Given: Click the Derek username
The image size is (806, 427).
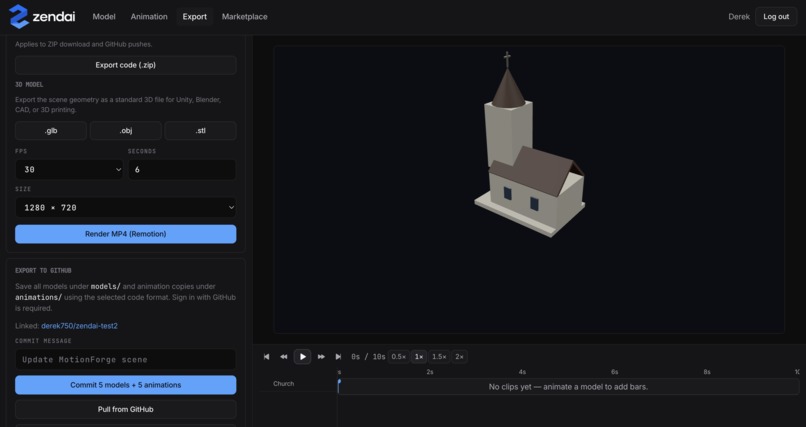Looking at the screenshot, I should point(739,16).
